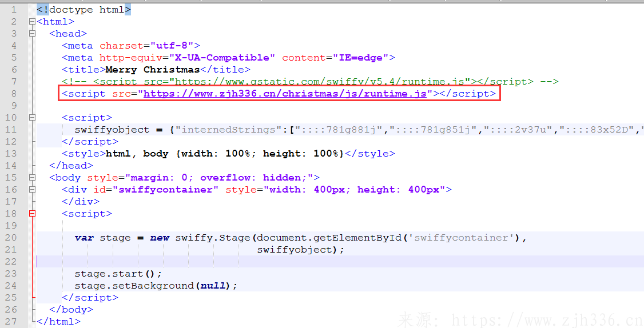This screenshot has width=644, height=328.
Task: Click the "var" keyword on line 20
Action: (x=84, y=238)
